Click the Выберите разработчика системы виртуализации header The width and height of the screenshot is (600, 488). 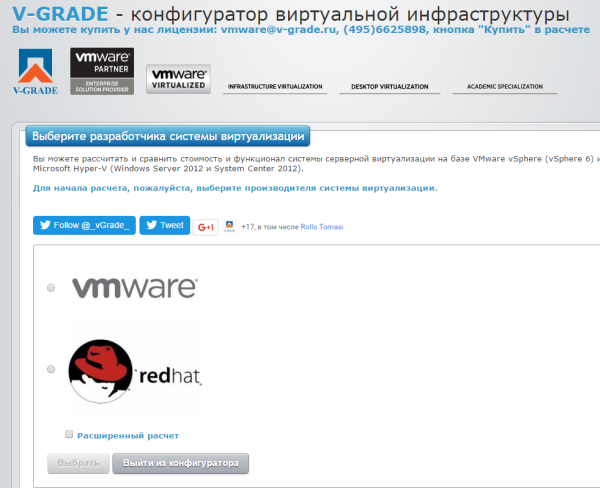click(x=168, y=136)
